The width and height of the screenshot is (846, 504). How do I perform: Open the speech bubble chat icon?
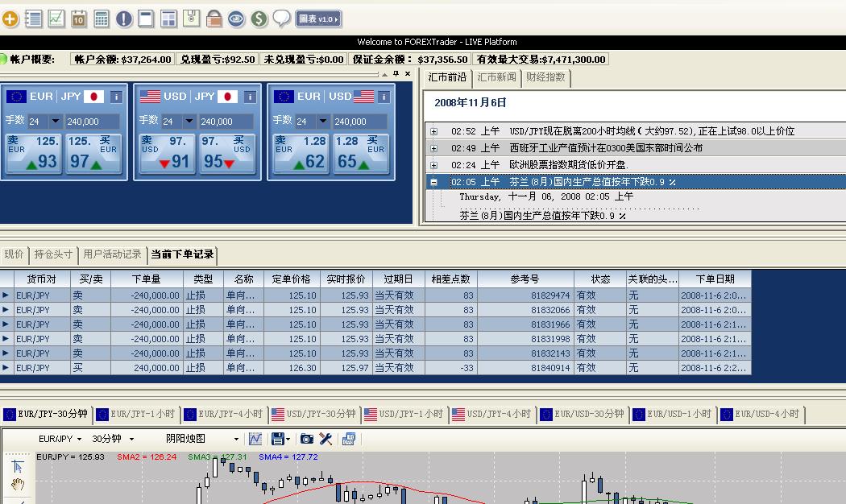tap(281, 19)
